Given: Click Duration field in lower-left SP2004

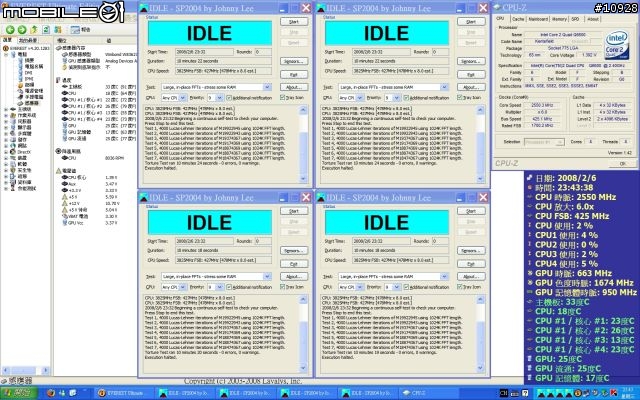Looking at the screenshot, I should click(223, 251).
